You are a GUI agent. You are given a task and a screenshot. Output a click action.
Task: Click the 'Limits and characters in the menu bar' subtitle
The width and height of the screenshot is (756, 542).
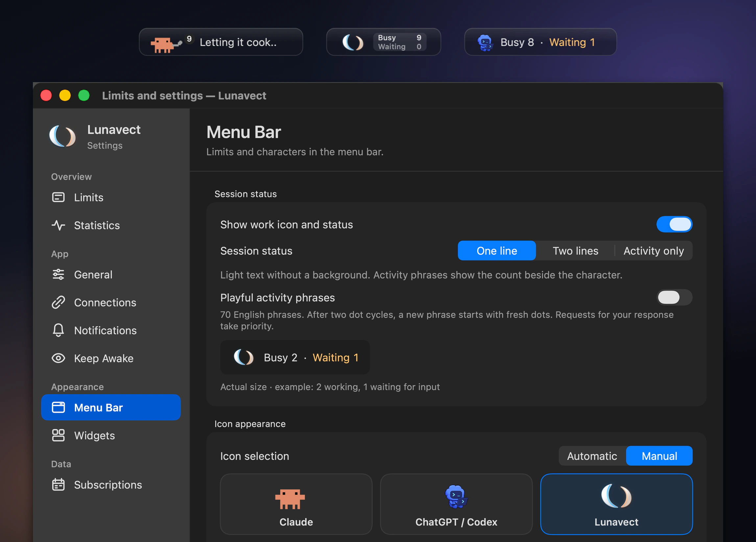pyautogui.click(x=295, y=152)
